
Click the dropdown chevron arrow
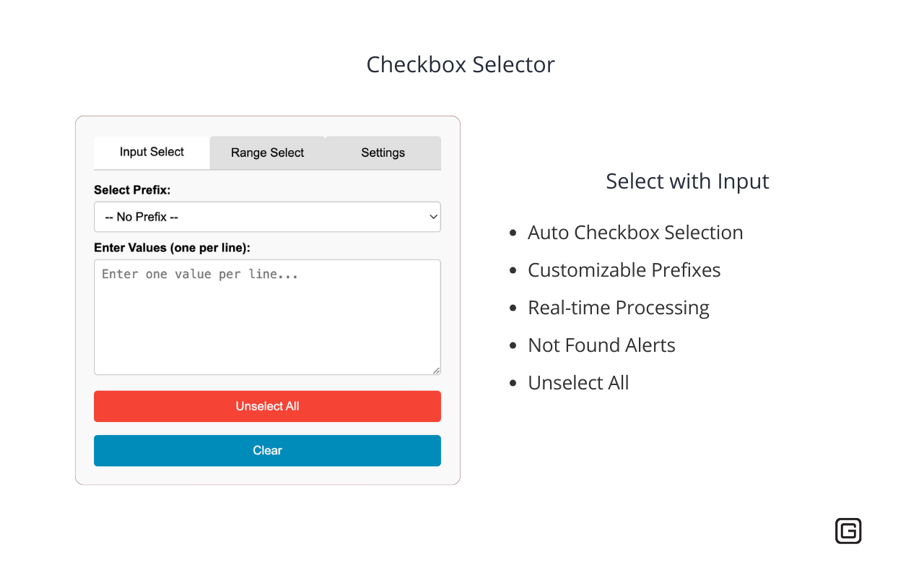[x=433, y=217]
